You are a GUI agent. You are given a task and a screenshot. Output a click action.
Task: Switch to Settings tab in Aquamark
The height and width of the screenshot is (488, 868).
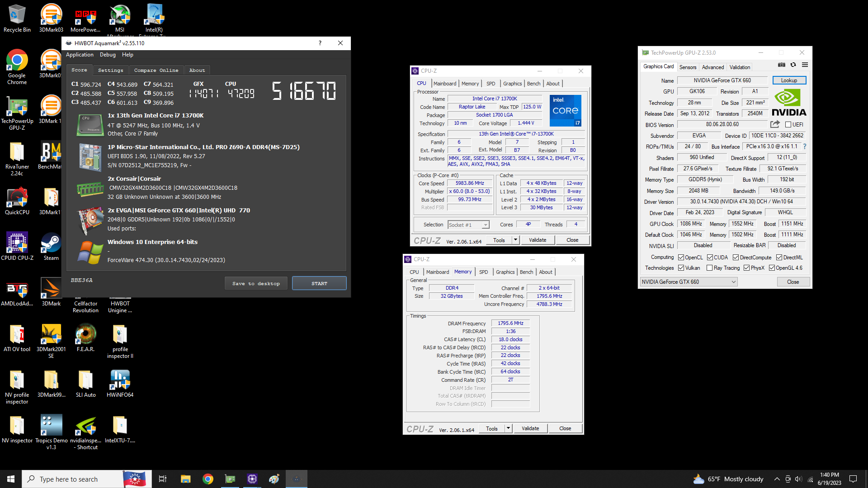pyautogui.click(x=110, y=70)
